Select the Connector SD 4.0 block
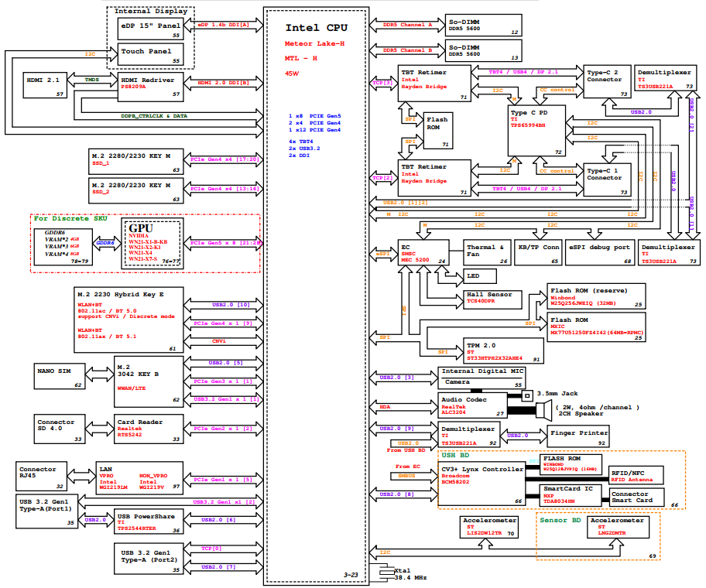Screen dimensions: 706x588 [x=60, y=429]
